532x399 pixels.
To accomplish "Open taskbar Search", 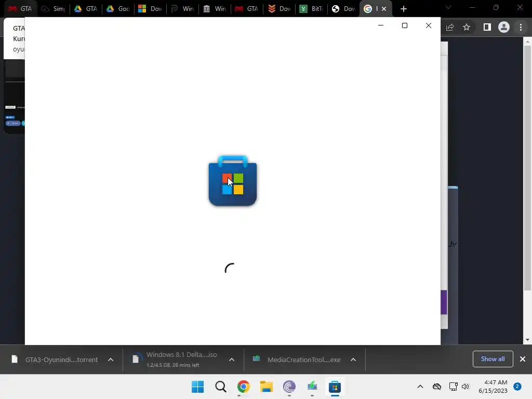I will coord(220,387).
